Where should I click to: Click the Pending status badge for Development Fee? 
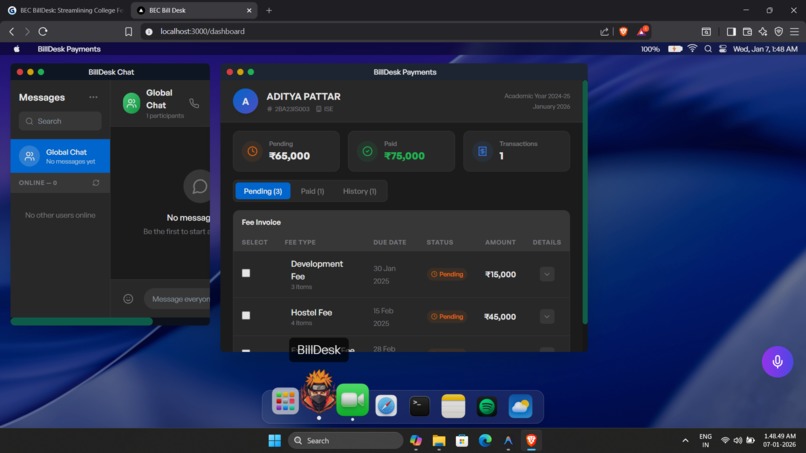click(x=447, y=274)
